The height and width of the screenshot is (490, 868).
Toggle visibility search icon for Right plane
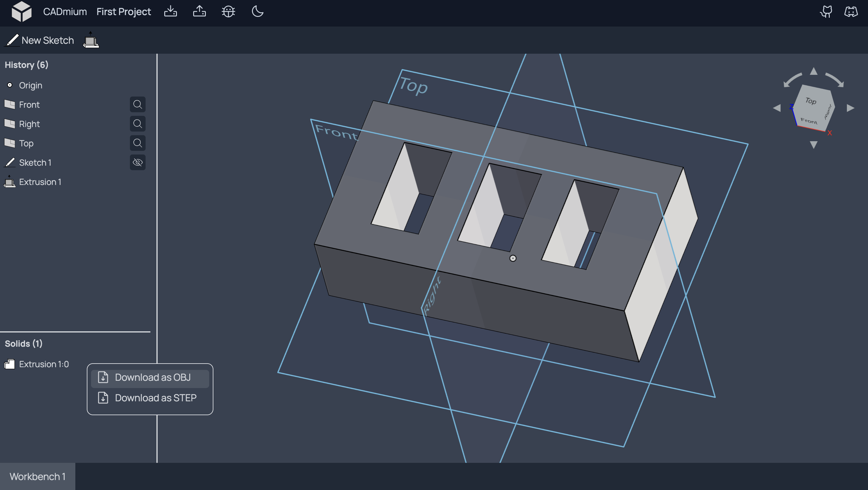pyautogui.click(x=137, y=123)
